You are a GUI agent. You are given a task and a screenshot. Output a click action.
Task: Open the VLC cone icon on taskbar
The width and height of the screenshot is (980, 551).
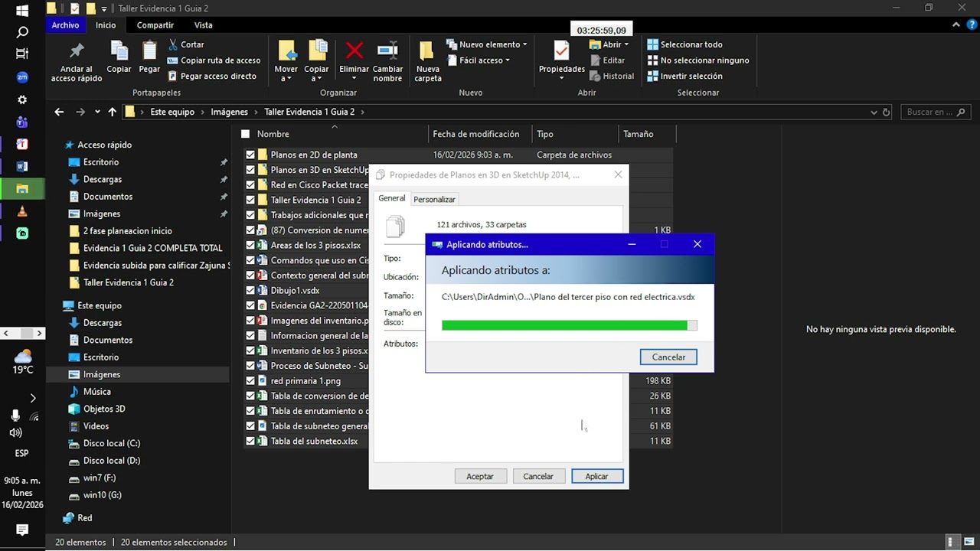(22, 211)
